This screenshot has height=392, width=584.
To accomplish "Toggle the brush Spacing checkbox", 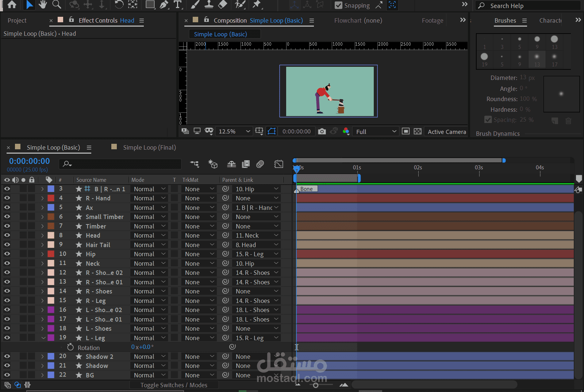I will pyautogui.click(x=488, y=120).
